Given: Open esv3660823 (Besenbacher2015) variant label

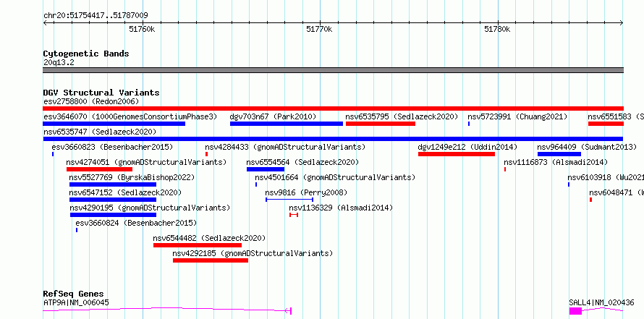Looking at the screenshot, I should (x=112, y=147).
